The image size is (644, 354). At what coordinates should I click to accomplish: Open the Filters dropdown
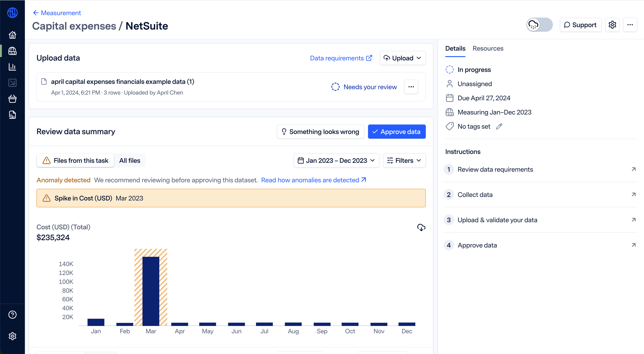coord(404,161)
